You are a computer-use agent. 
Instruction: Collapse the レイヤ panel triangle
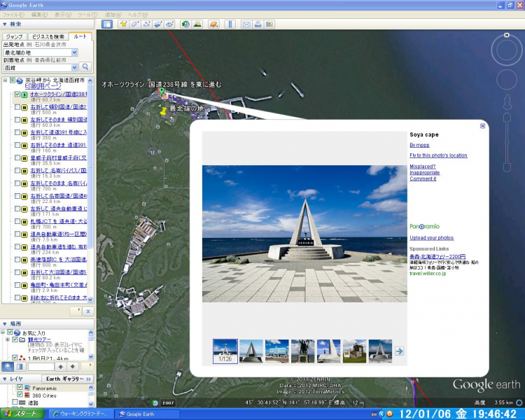click(x=5, y=379)
